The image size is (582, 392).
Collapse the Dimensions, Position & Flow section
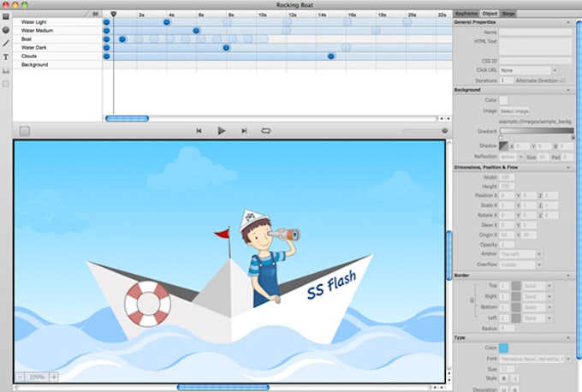click(568, 168)
